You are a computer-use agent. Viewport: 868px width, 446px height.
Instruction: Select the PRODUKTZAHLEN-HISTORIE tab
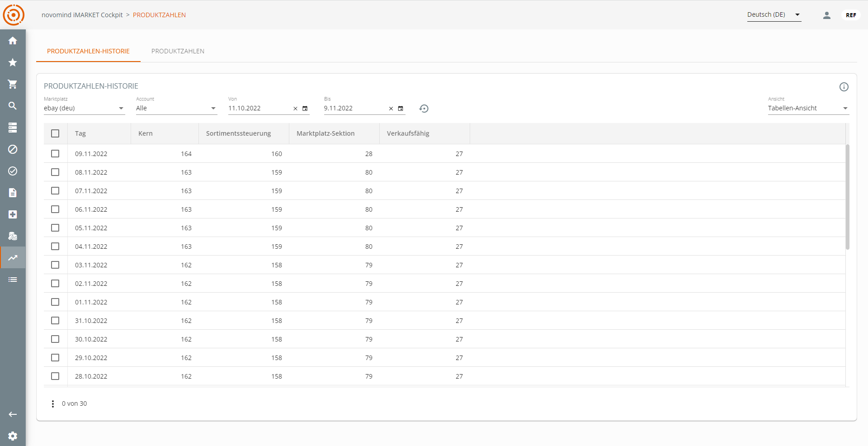pos(88,51)
